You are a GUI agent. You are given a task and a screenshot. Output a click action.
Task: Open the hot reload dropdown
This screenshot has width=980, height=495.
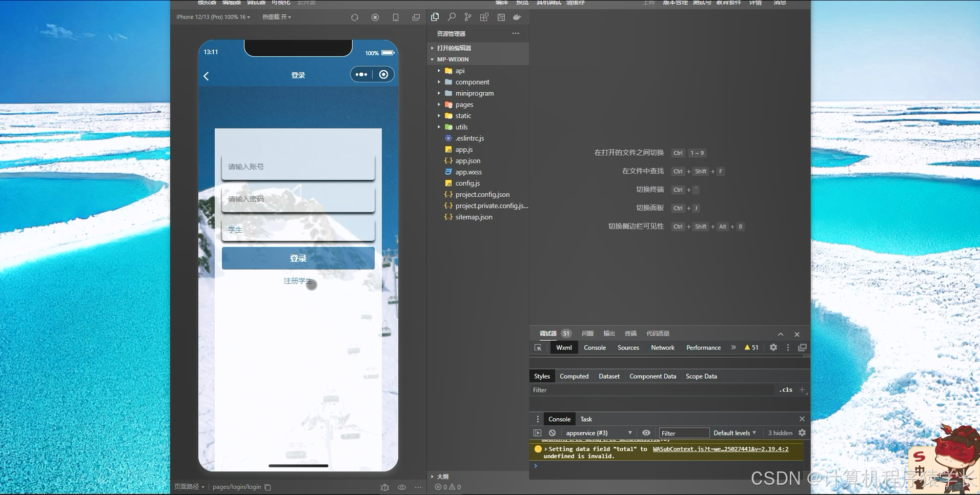277,17
